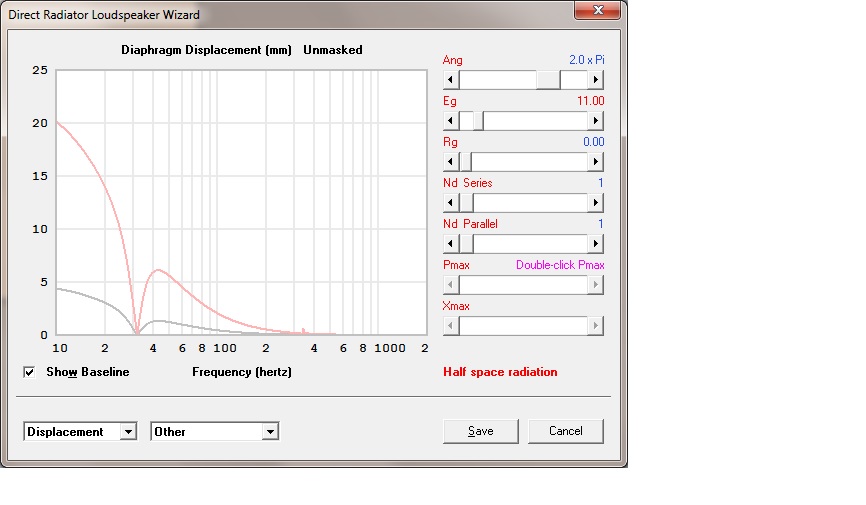The height and width of the screenshot is (505, 866).
Task: Click the Eg label
Action: point(450,101)
